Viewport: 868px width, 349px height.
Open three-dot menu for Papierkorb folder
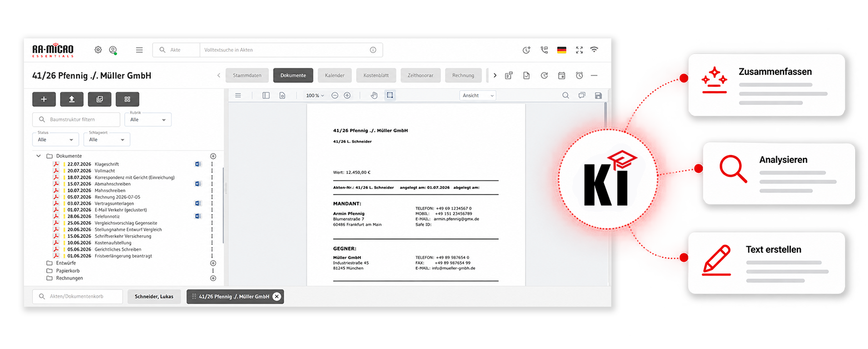point(212,271)
